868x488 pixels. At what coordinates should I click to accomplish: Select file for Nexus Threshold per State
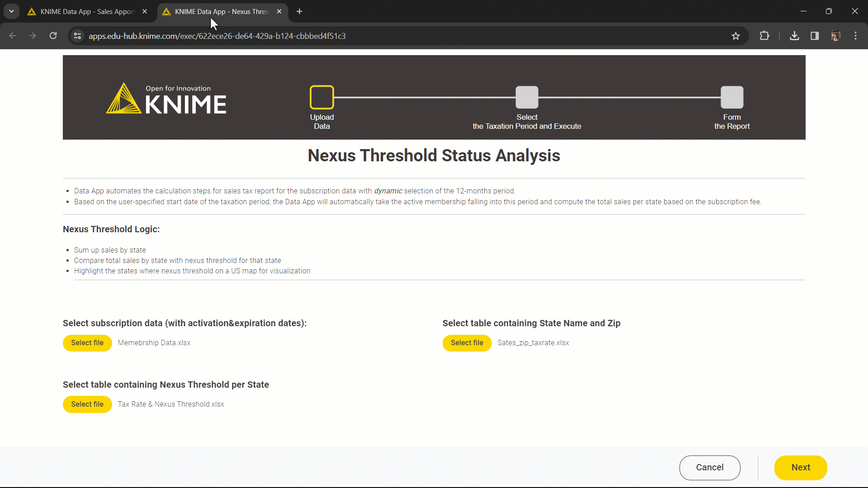[87, 404]
